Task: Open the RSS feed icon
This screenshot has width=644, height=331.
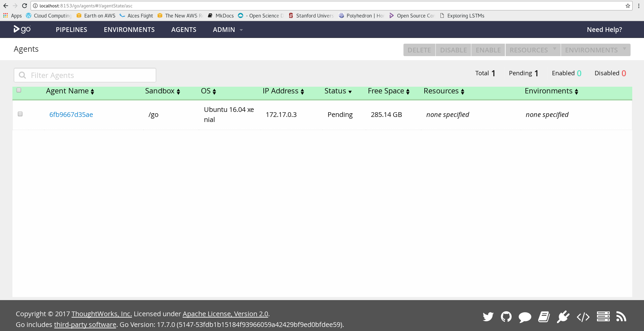Action: (621, 317)
